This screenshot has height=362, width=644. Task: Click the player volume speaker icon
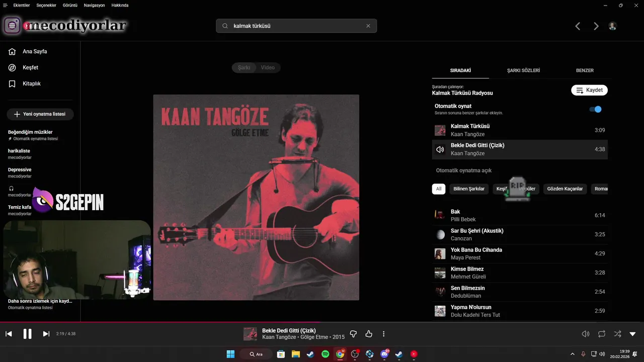pos(586,334)
